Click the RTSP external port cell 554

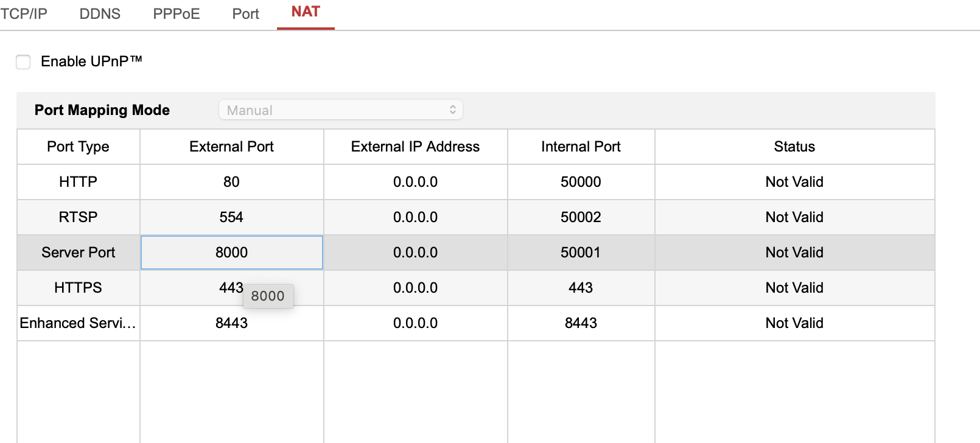click(x=231, y=217)
